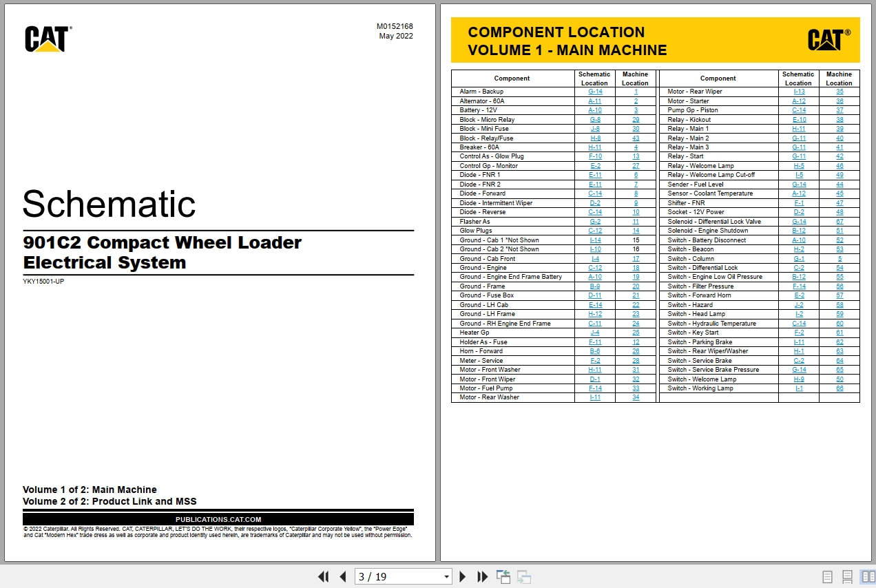Click the previous view navigation icon
Image resolution: width=876 pixels, height=588 pixels.
coord(503,577)
